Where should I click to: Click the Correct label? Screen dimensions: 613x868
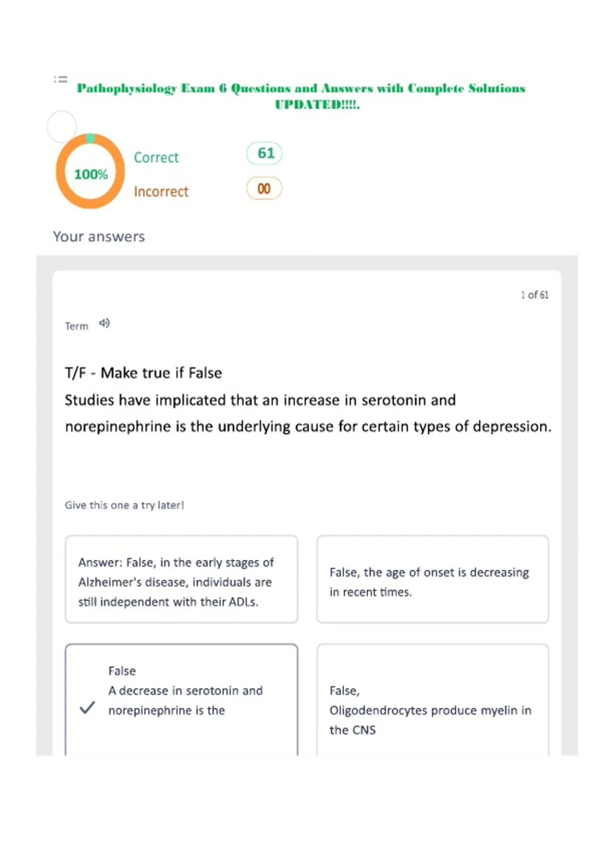click(x=156, y=157)
